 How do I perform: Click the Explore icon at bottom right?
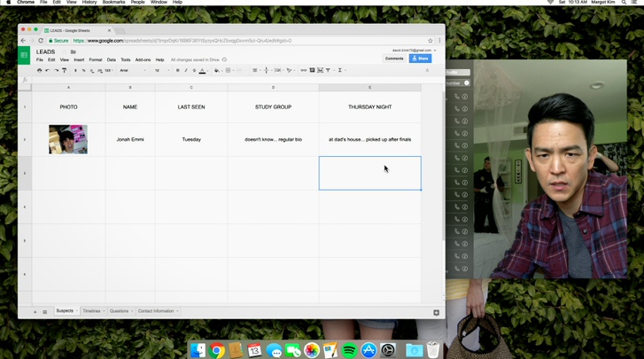[x=436, y=313]
